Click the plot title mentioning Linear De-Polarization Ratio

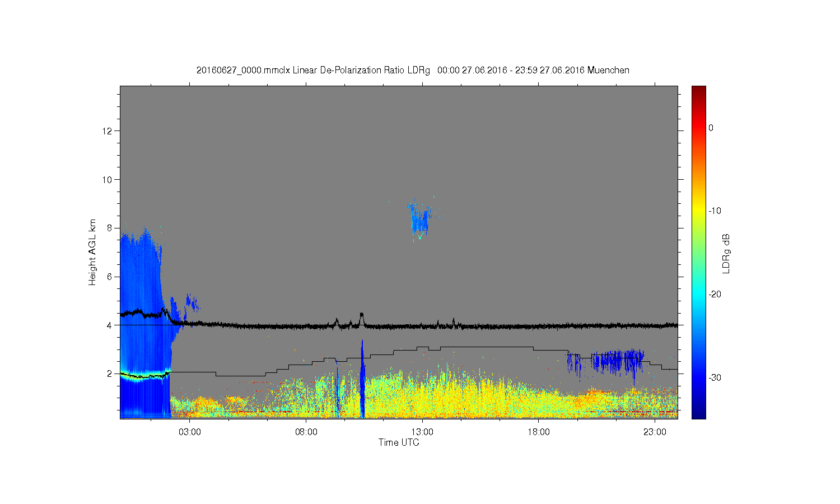pyautogui.click(x=413, y=71)
